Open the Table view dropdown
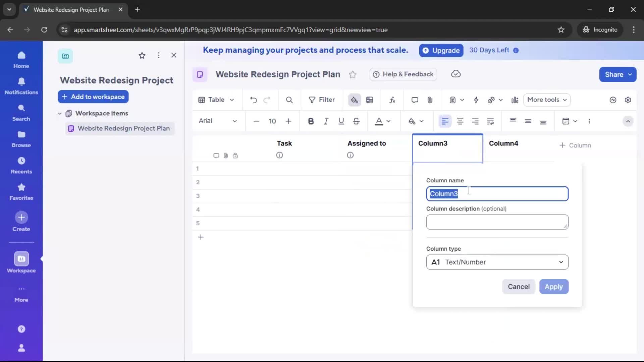This screenshot has width=644, height=362. click(x=216, y=100)
